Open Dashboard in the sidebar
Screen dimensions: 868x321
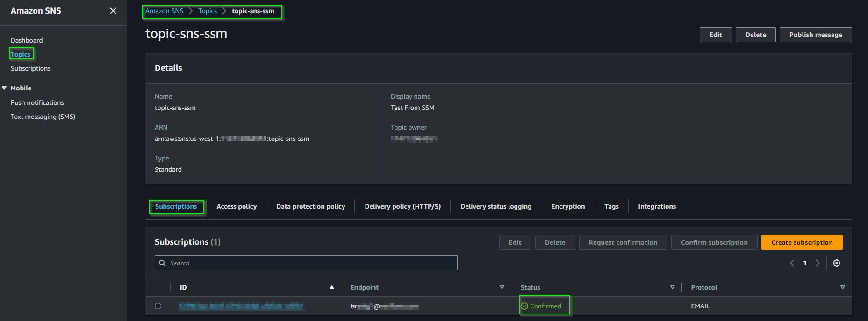point(27,40)
